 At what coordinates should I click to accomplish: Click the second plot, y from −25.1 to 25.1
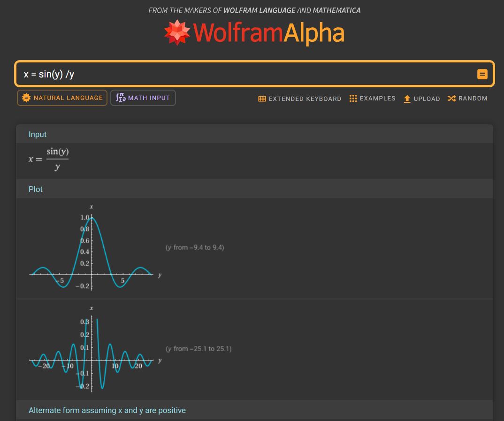click(95, 349)
